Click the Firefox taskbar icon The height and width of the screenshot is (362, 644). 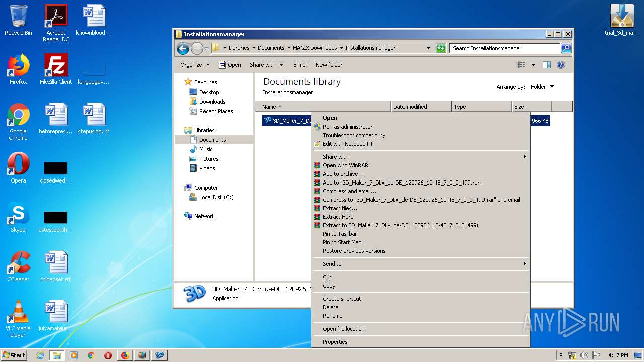[x=125, y=355]
